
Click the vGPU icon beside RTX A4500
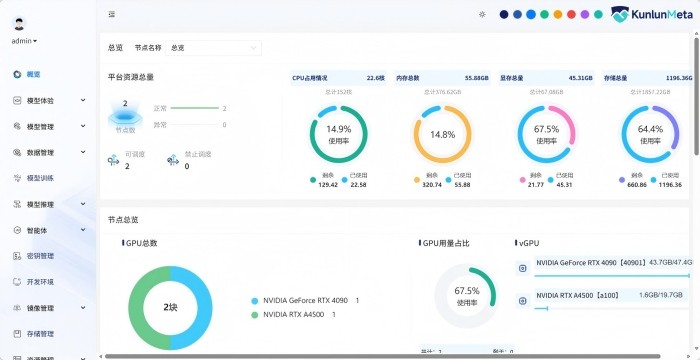coord(522,301)
